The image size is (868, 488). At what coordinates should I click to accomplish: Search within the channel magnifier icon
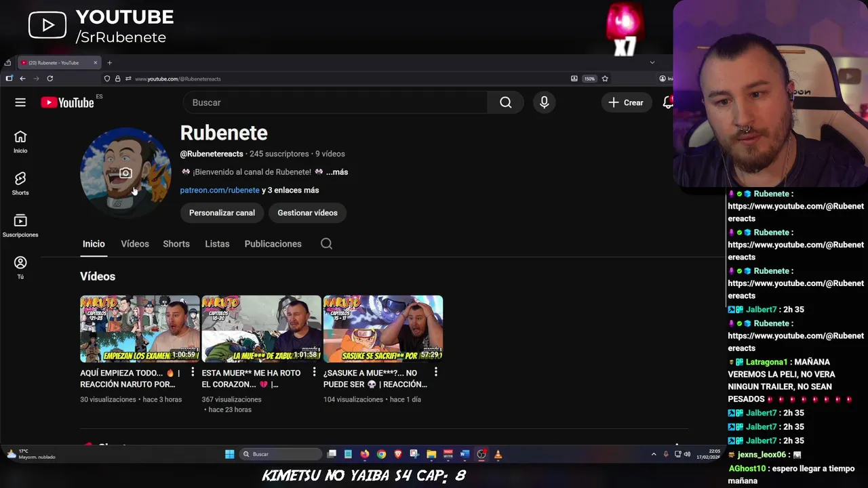click(x=326, y=244)
